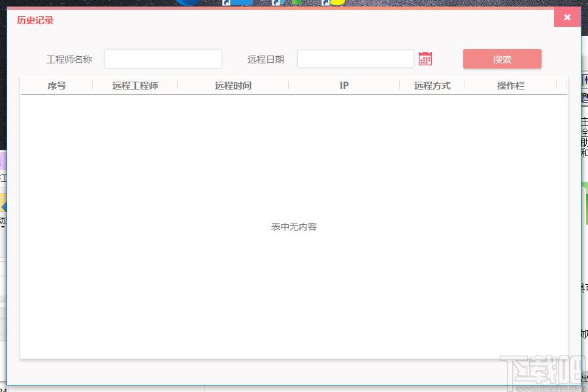Sort by the 序号 column header
Image resolution: width=588 pixels, height=392 pixels.
[57, 86]
